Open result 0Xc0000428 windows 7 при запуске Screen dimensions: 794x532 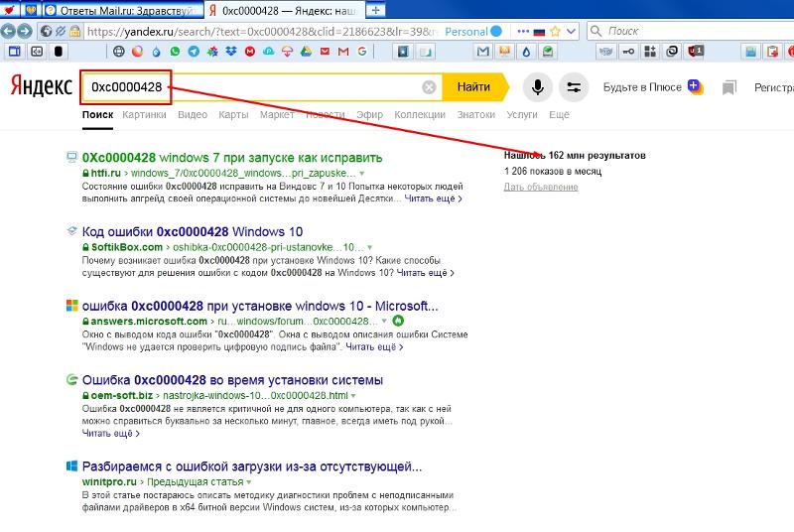[232, 158]
